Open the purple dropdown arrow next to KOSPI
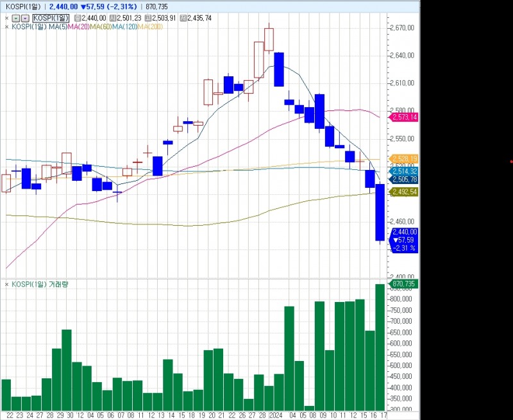 pos(26,19)
